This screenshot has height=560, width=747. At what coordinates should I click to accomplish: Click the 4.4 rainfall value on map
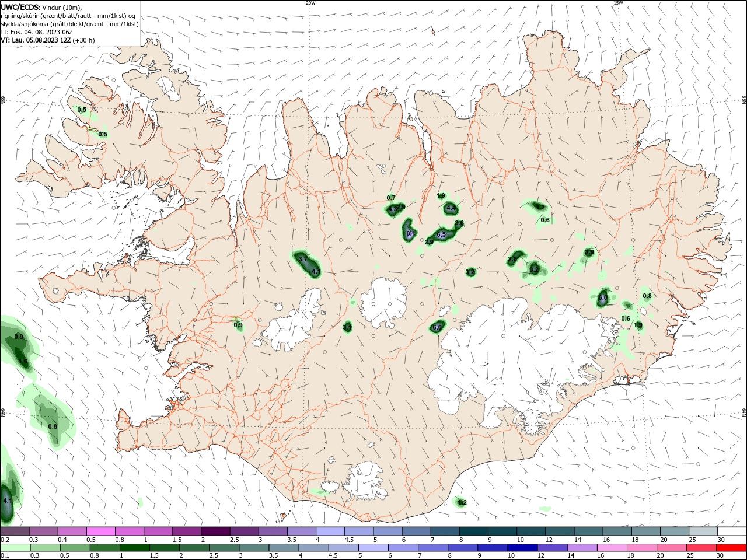point(451,208)
